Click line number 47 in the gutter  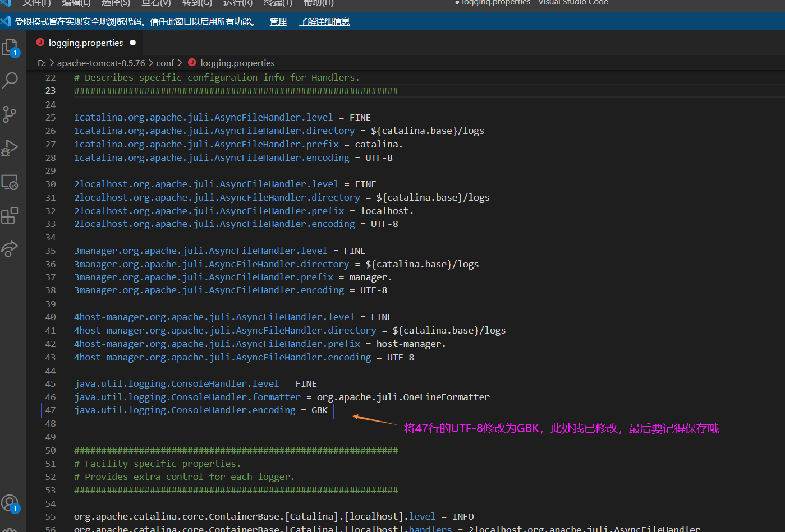tap(51, 410)
